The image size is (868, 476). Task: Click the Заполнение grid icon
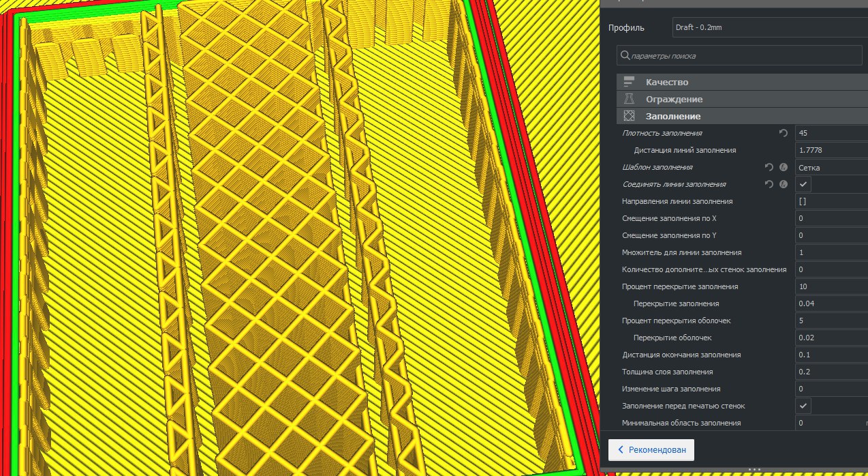(x=629, y=116)
